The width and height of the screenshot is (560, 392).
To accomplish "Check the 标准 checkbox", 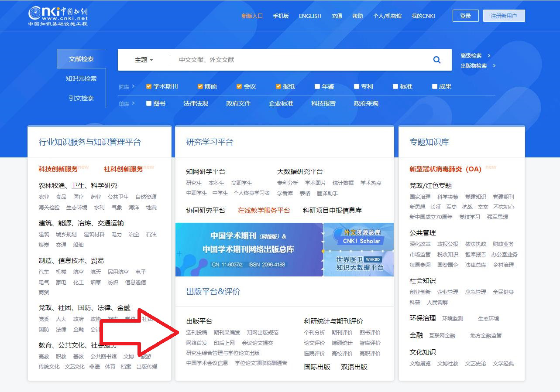I will click(x=395, y=86).
